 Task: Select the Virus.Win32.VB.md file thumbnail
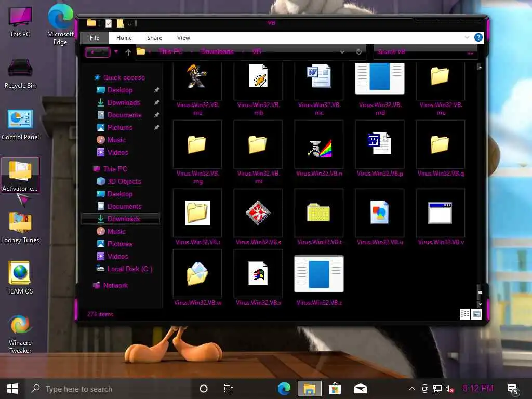(380, 78)
